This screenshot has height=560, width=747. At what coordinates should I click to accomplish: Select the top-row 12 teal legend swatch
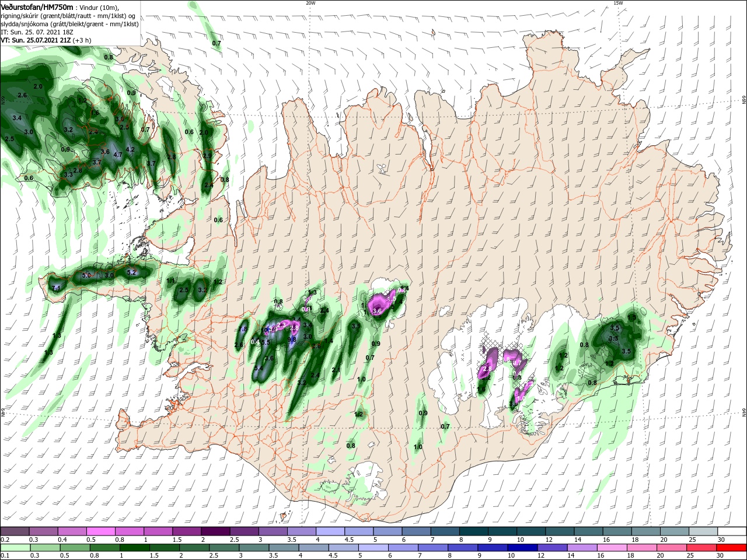560,531
